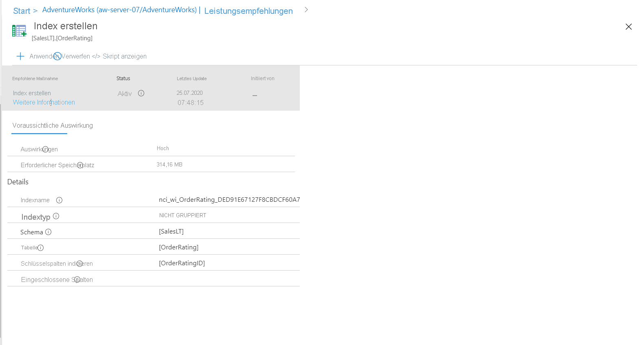The image size is (644, 345).
Task: Click the Empfohlene Maßnahme column header
Action: 35,79
